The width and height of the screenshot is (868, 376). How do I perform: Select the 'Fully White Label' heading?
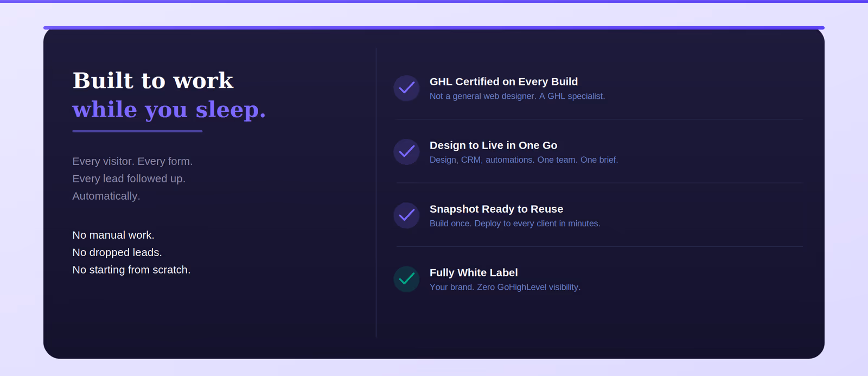(474, 272)
